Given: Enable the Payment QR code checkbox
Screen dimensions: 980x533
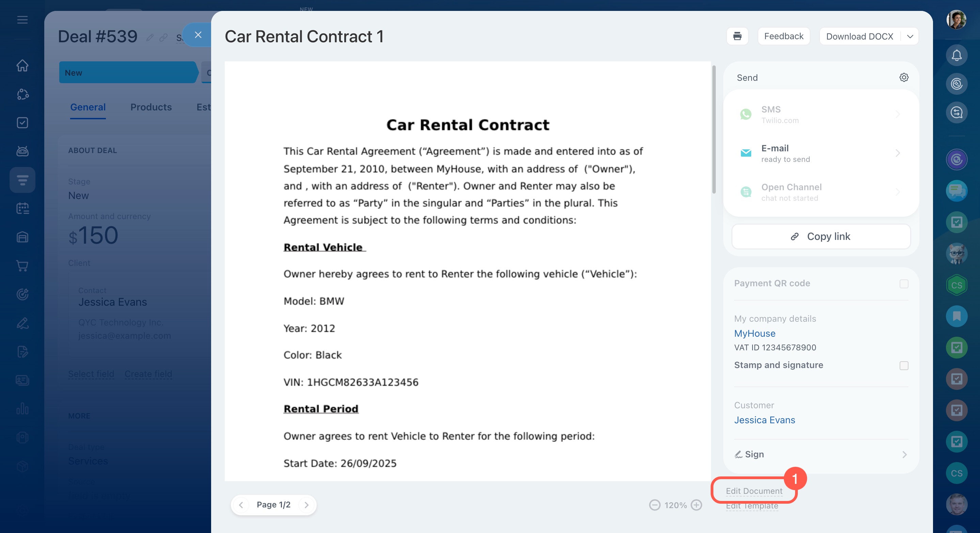Looking at the screenshot, I should (x=903, y=284).
